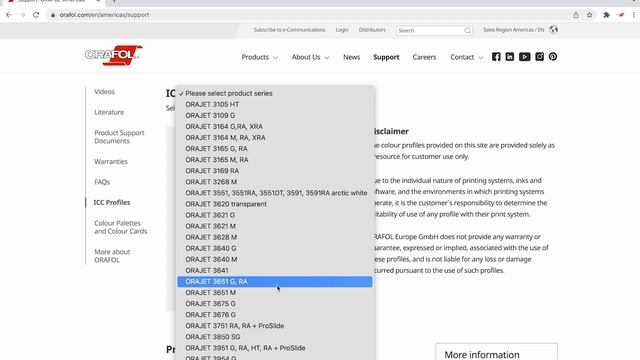
Task: Select ORAJET 3169 RA option
Action: 275,171
